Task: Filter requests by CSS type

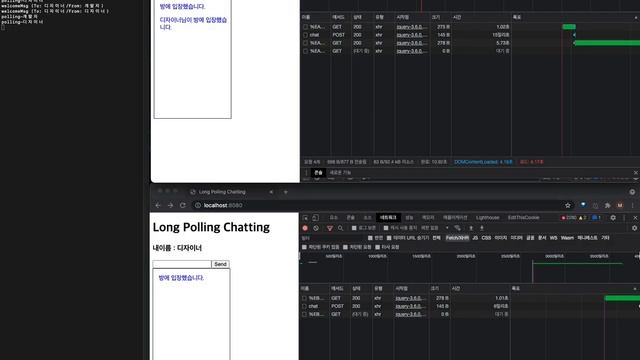Action: 486,238
